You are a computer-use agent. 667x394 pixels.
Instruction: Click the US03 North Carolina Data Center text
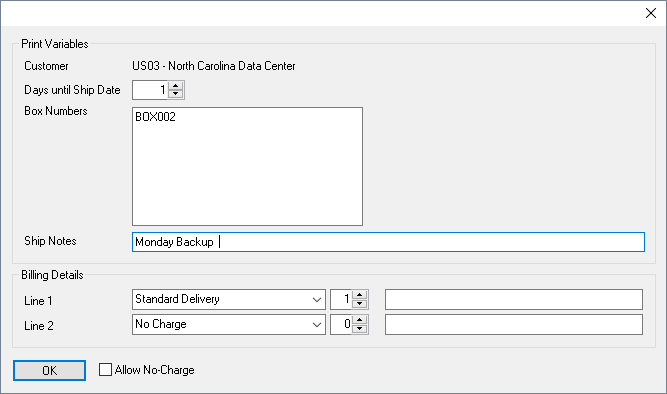tap(214, 66)
